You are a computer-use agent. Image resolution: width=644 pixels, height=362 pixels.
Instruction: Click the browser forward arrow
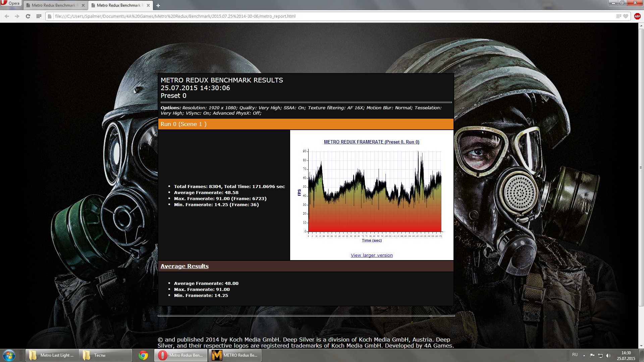click(17, 16)
